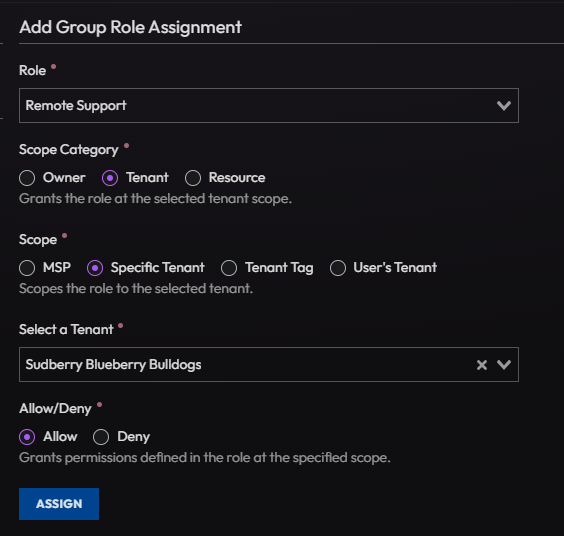564x536 pixels.
Task: Click the 'Grants permissions defined in the role' description
Action: pyautogui.click(x=205, y=458)
